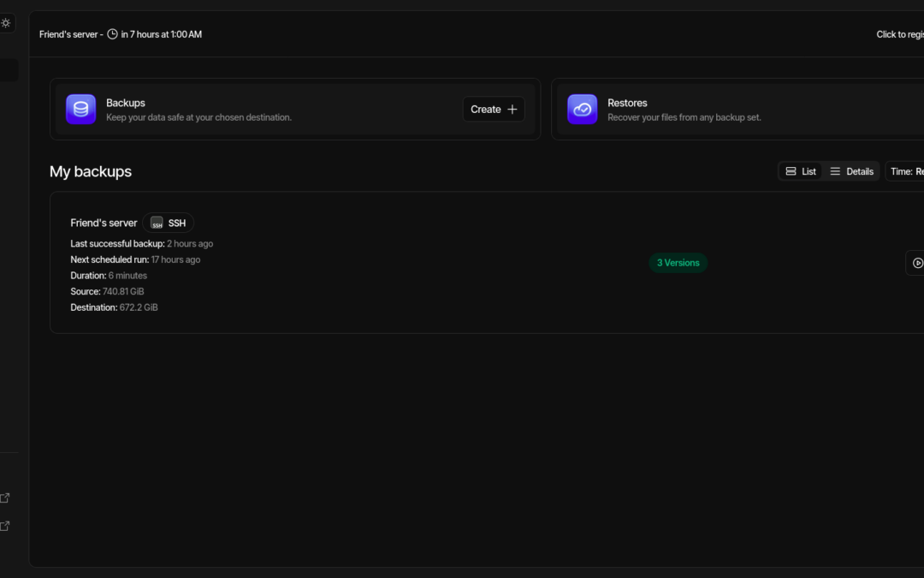Create a new backup
924x578 pixels.
(494, 110)
